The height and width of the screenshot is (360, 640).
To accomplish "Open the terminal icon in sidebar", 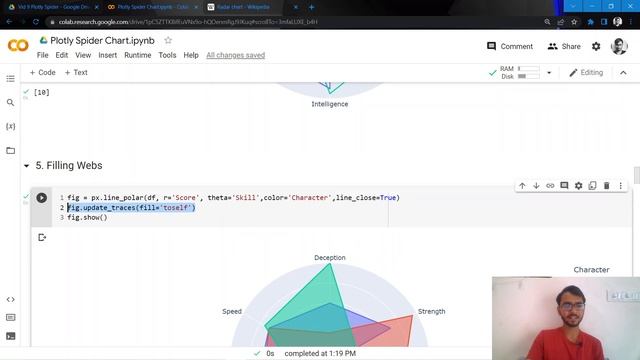I will 11,336.
